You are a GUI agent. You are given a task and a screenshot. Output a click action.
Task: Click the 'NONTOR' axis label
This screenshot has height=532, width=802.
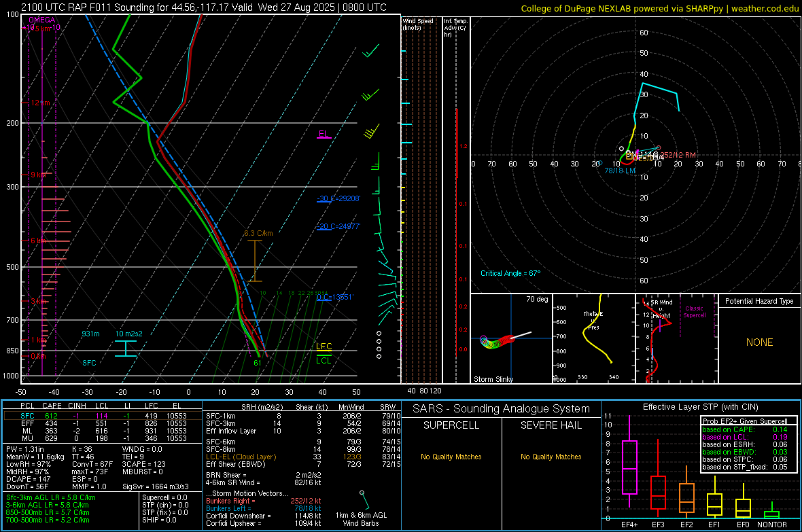772,525
